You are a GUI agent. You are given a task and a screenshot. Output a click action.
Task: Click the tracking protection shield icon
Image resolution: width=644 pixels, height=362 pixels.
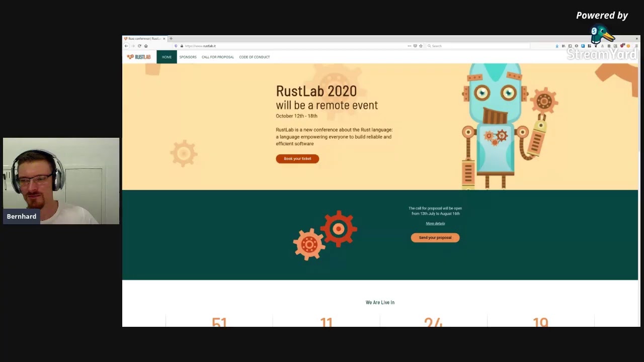(176, 46)
